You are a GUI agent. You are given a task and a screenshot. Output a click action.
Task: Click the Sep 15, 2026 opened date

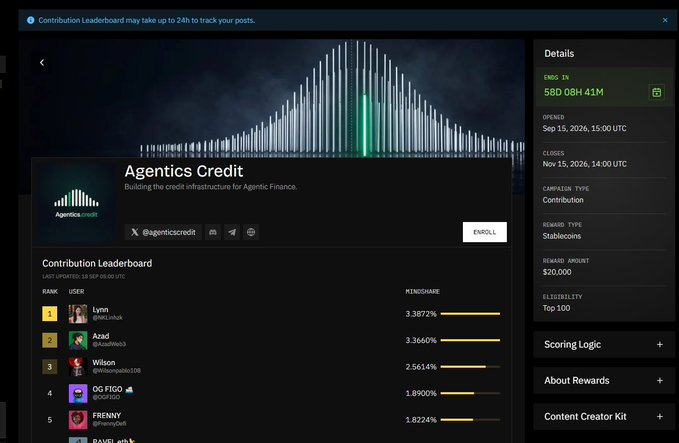pyautogui.click(x=584, y=128)
